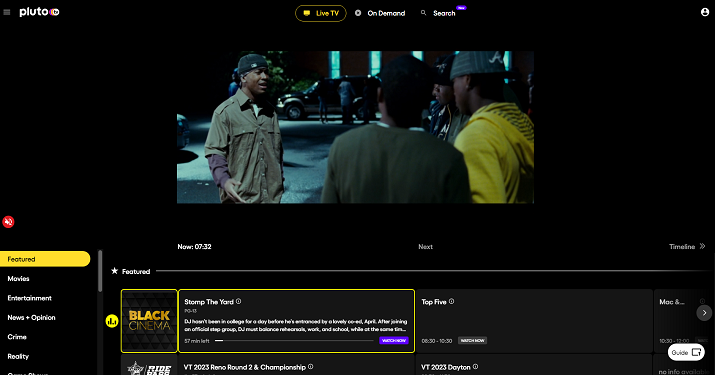Click the live video player

(355, 127)
